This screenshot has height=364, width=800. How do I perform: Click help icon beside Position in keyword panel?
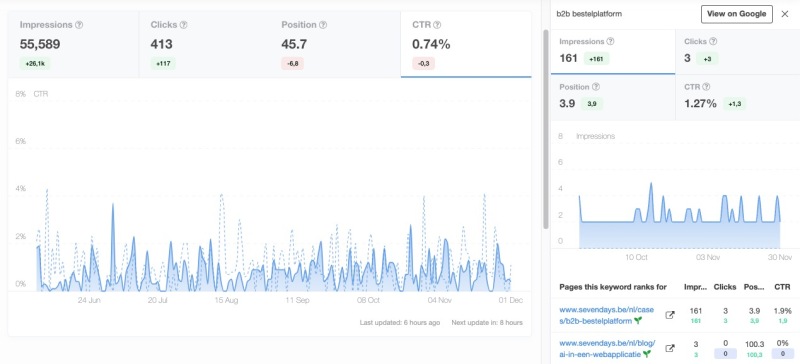(596, 87)
